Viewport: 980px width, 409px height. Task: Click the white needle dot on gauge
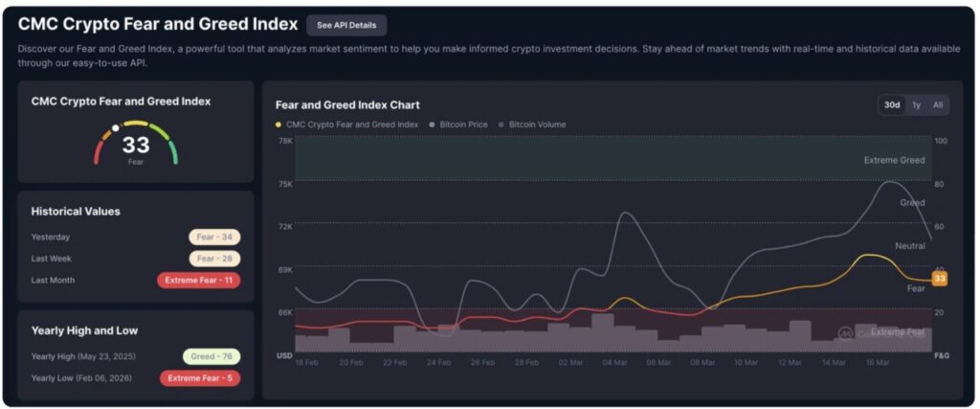tap(116, 127)
